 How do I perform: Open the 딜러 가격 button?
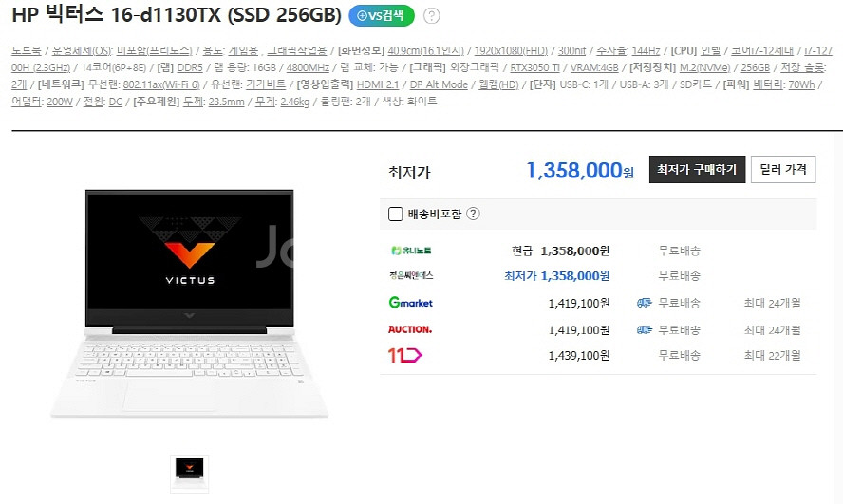(783, 169)
